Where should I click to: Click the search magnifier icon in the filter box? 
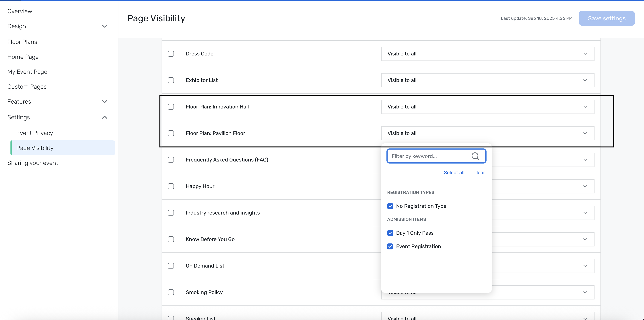click(475, 156)
